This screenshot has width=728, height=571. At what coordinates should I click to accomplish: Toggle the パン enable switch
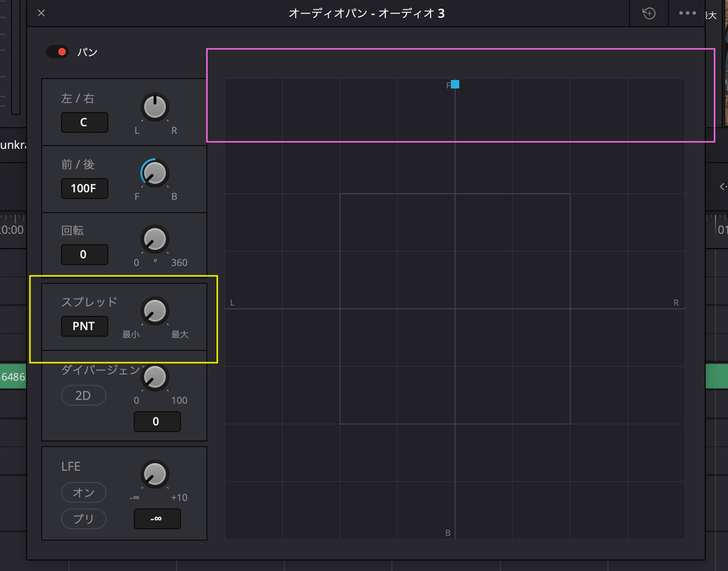click(58, 52)
